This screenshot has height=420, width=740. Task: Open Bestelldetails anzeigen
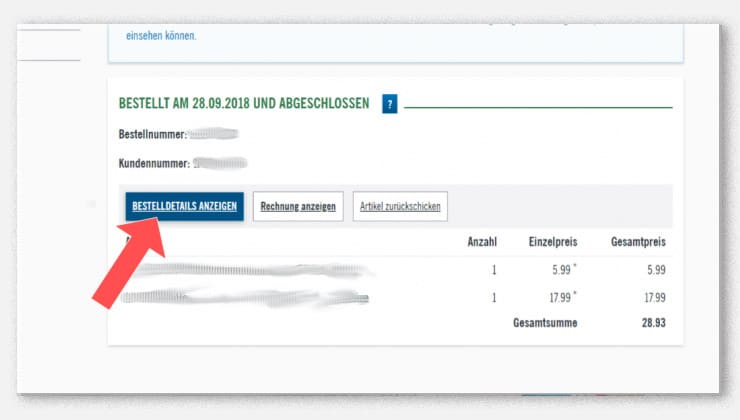184,207
